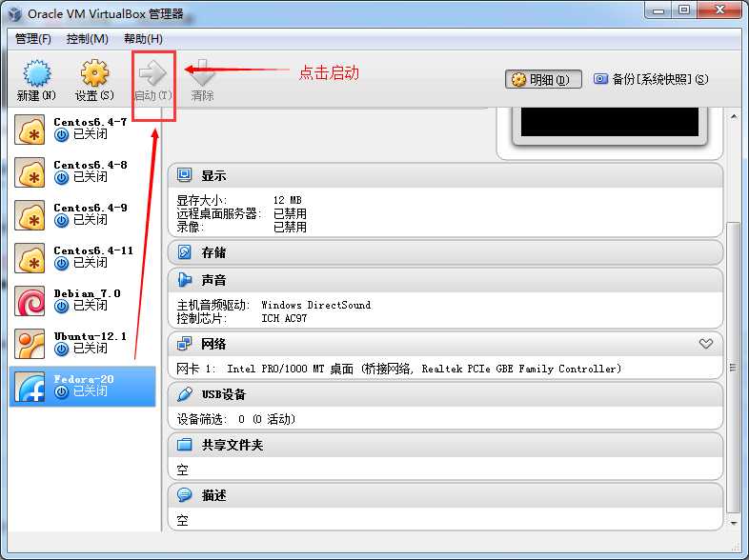Click power state icon under Centos6.4-7
The image size is (749, 560).
click(61, 135)
